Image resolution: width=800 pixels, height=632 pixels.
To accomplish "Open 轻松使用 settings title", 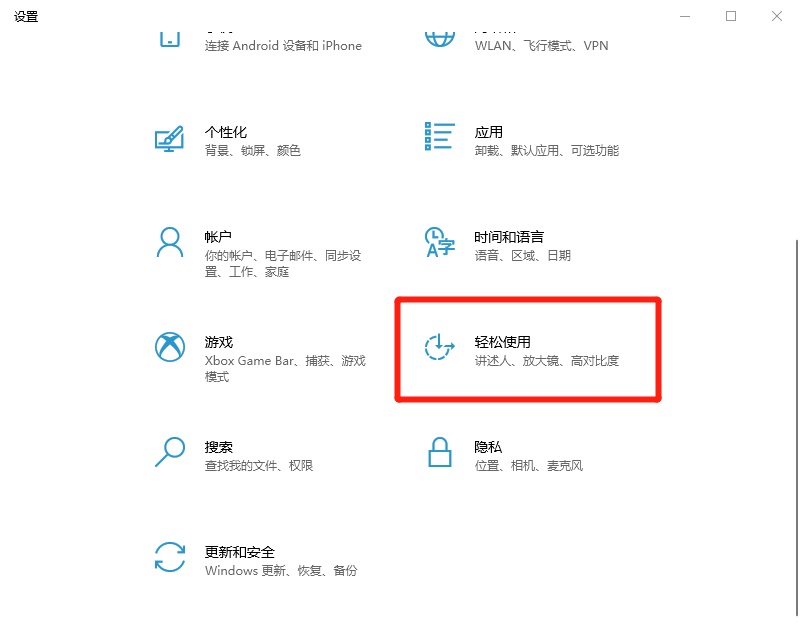I will [x=502, y=342].
